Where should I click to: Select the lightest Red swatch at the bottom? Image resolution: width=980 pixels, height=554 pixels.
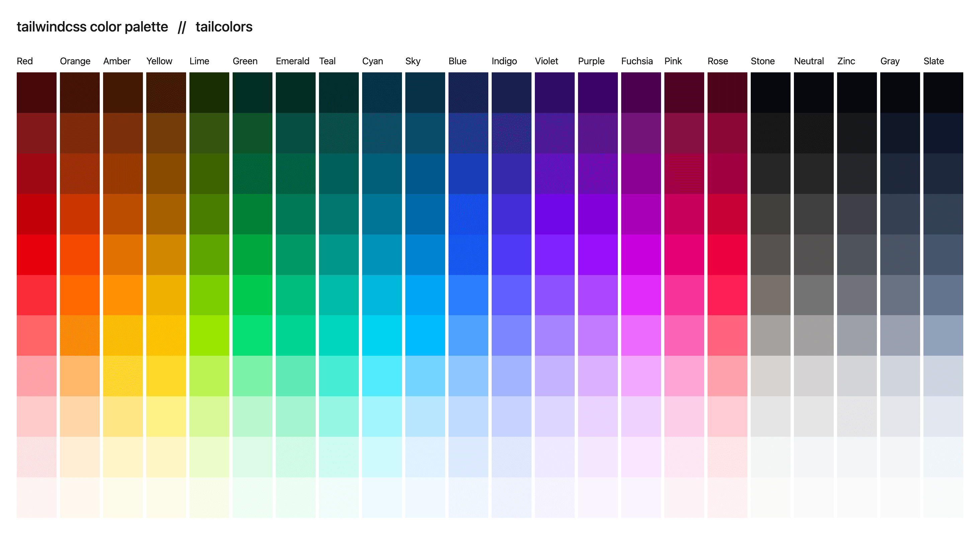[x=36, y=497]
